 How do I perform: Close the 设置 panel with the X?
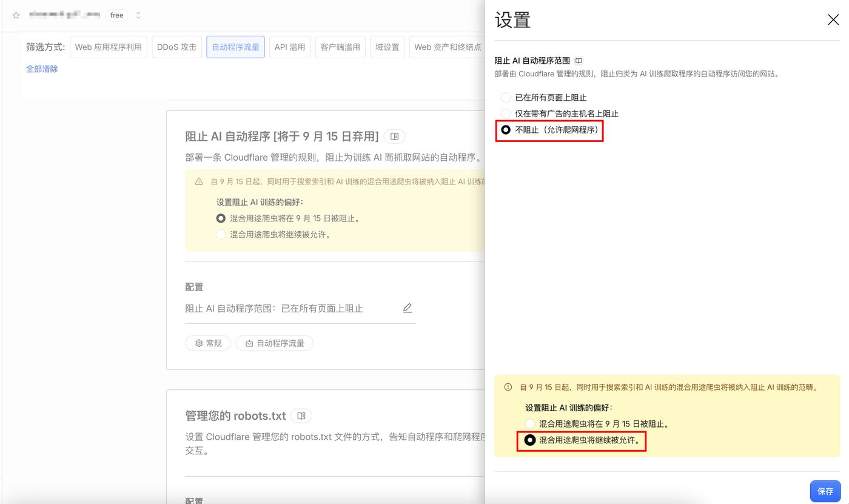click(833, 20)
